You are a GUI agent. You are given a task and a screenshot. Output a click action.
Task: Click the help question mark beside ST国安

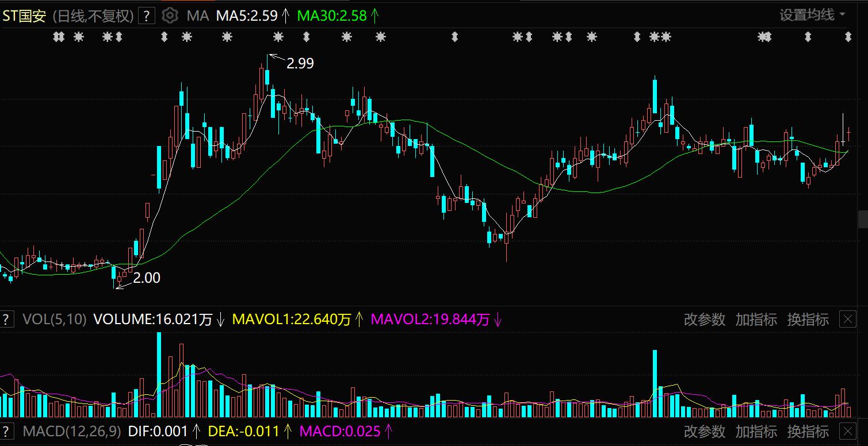point(147,16)
